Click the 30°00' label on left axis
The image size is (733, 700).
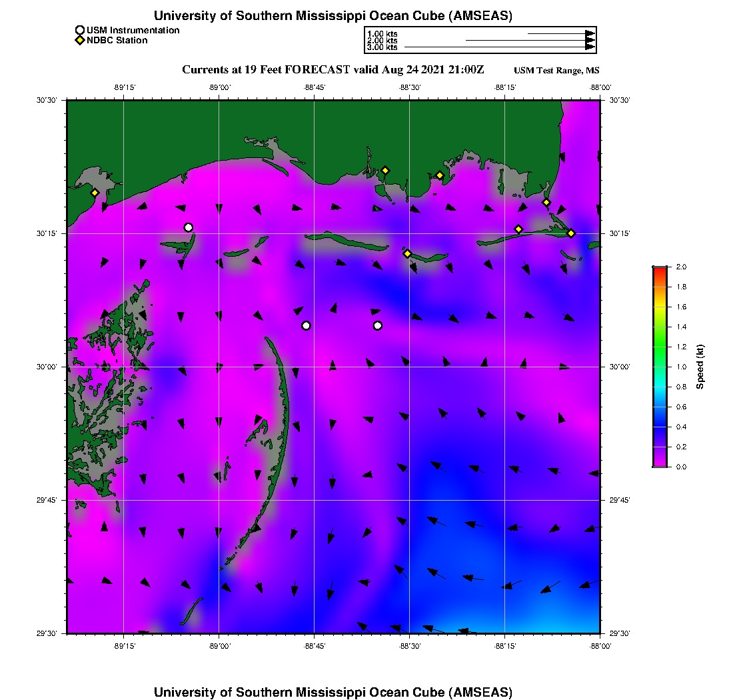click(49, 367)
